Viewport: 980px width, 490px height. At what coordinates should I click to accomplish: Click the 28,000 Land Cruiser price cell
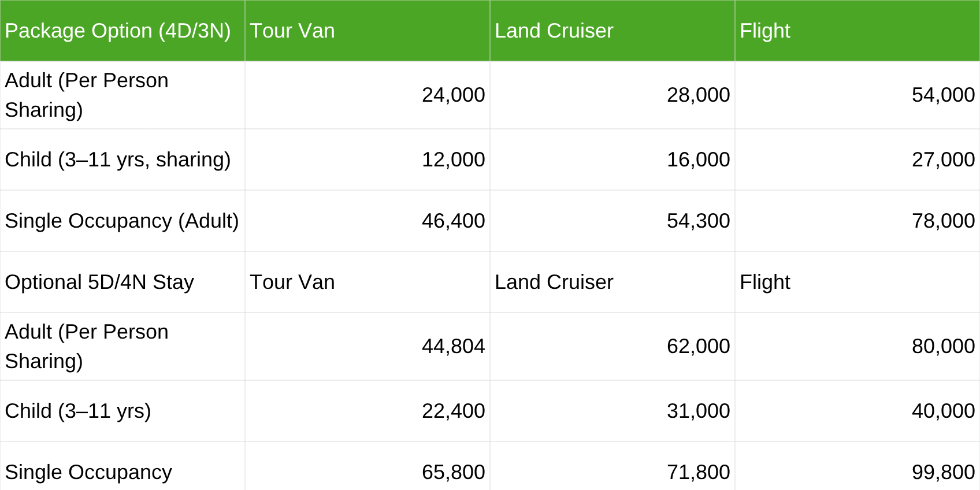point(698,95)
